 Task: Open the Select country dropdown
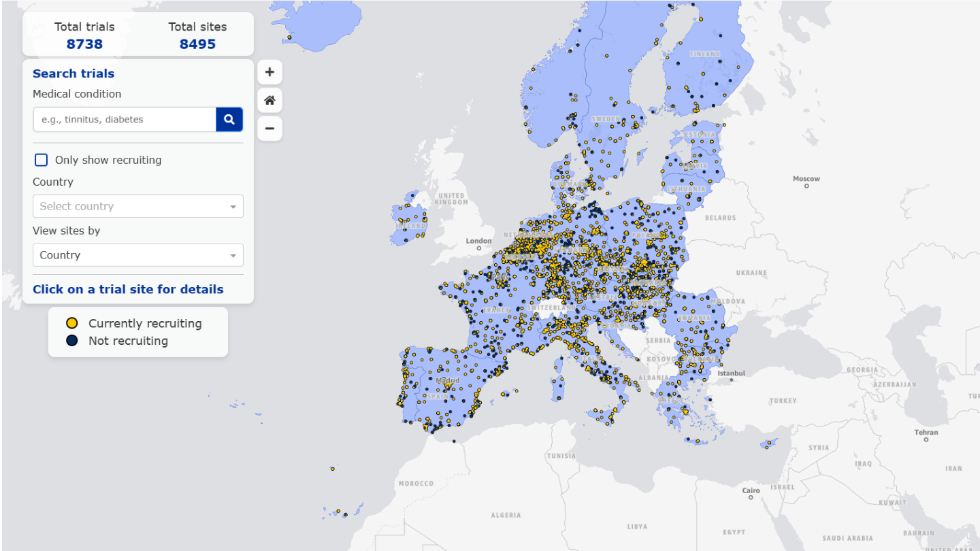[x=137, y=206]
